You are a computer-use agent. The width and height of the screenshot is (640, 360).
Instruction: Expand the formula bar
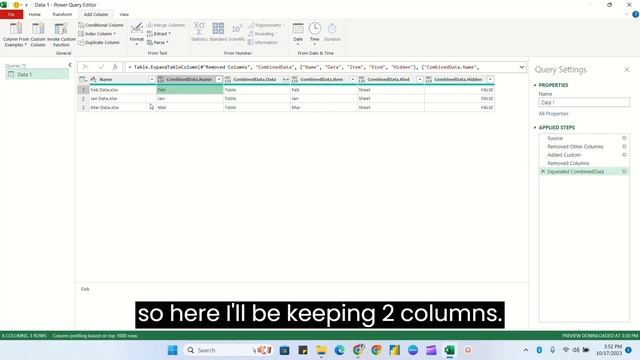522,67
